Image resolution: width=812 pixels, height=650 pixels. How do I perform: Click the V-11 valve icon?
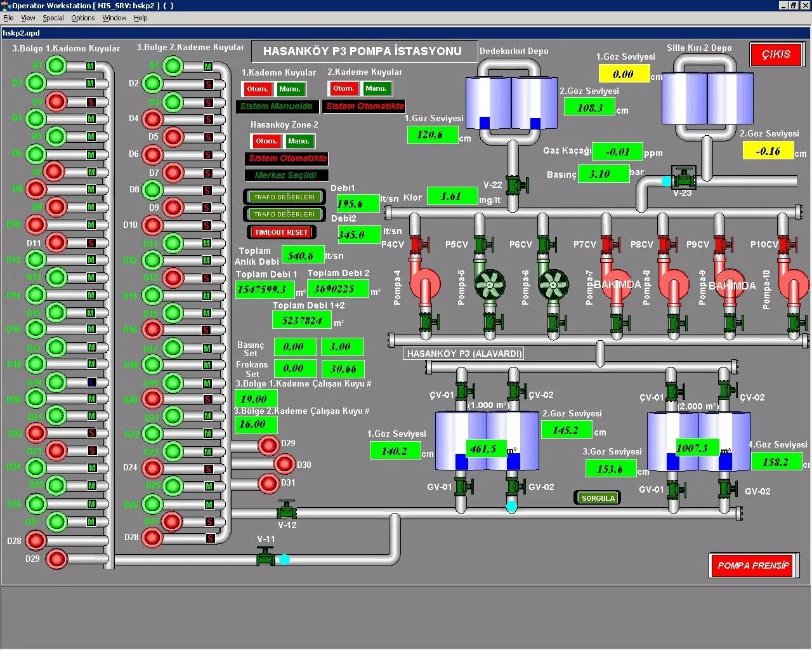coord(266,557)
